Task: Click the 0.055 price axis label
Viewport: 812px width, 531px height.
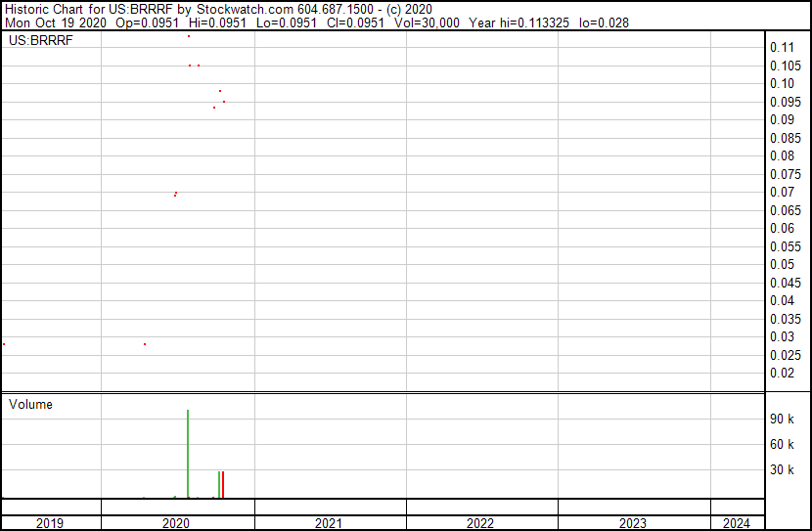Action: tap(786, 246)
